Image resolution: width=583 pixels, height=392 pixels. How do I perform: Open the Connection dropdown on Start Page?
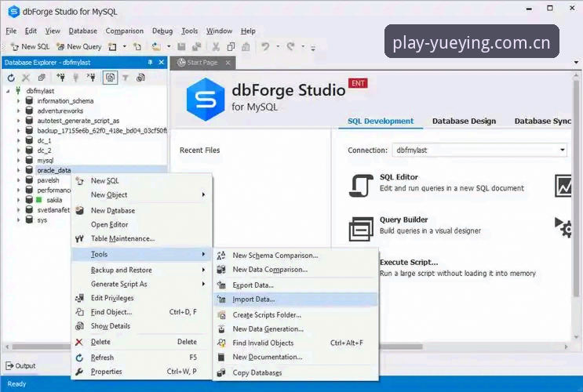pyautogui.click(x=562, y=150)
